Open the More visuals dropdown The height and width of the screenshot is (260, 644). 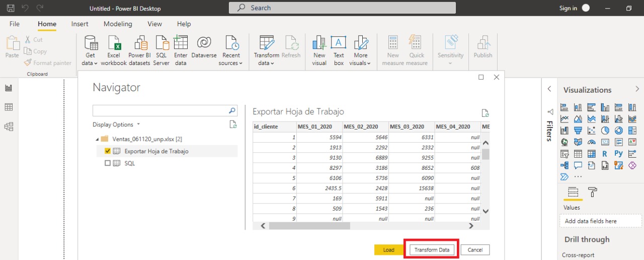(x=360, y=51)
